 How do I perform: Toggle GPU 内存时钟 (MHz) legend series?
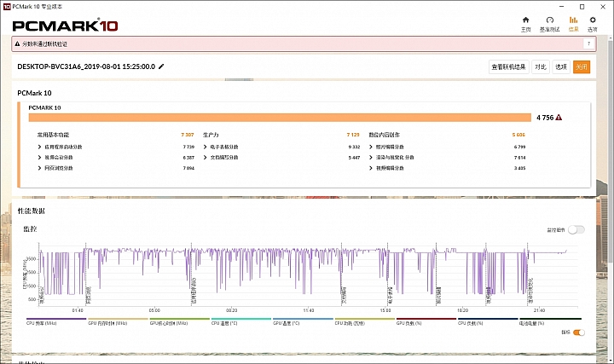(118, 321)
